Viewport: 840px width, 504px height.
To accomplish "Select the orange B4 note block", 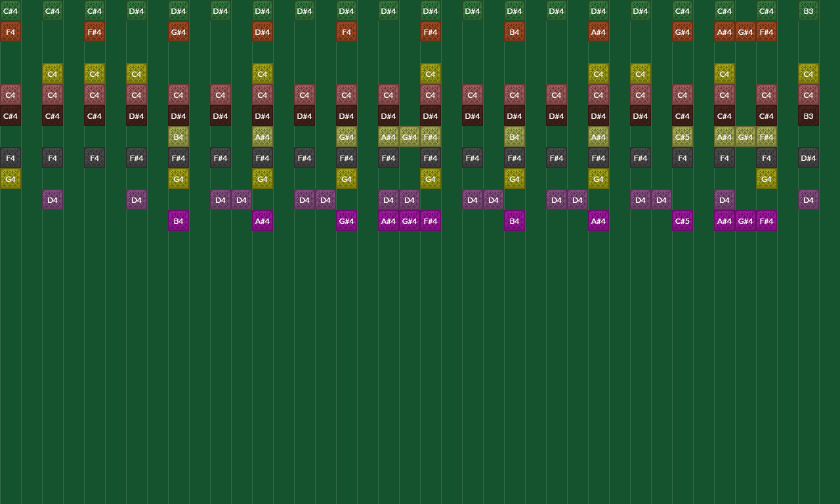I will coord(514,31).
